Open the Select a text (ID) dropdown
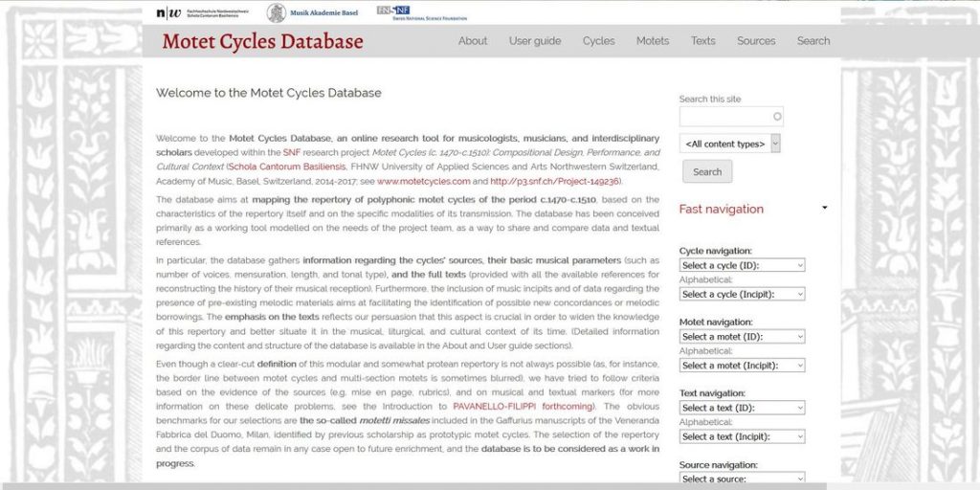 coord(742,408)
